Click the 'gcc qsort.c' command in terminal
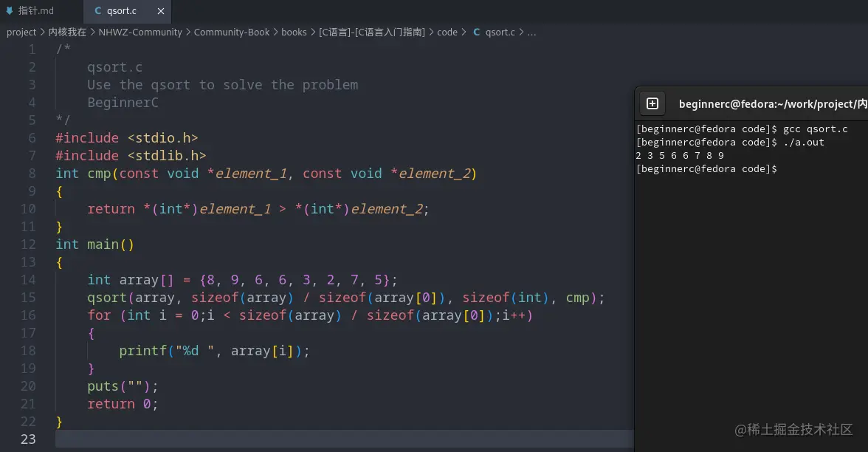Viewport: 868px width, 452px height. pyautogui.click(x=815, y=129)
